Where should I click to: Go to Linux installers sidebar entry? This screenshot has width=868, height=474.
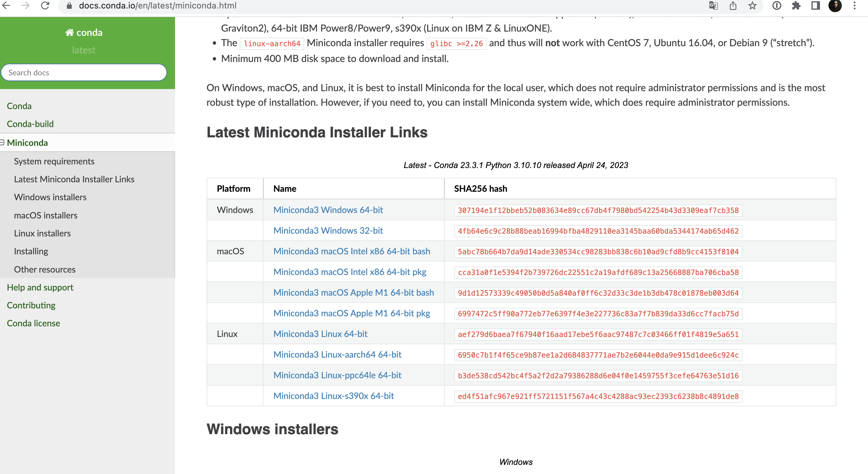(42, 233)
